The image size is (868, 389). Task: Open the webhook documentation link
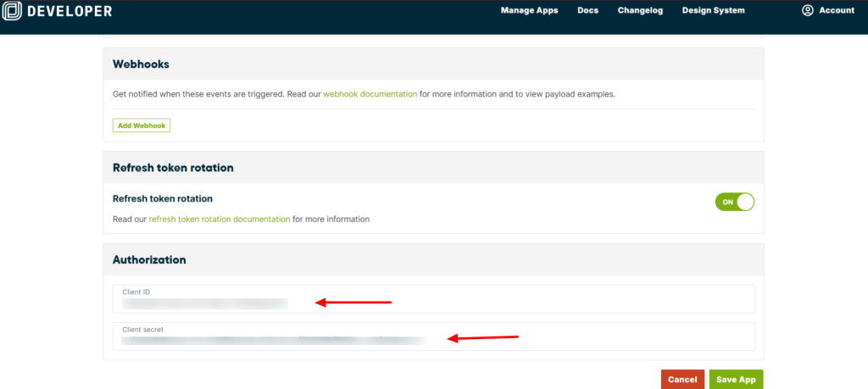tap(370, 94)
